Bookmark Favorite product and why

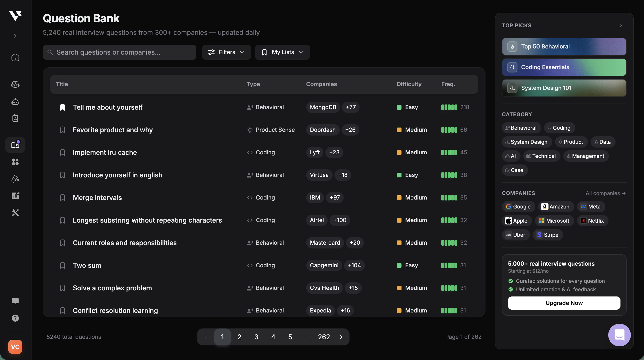63,130
